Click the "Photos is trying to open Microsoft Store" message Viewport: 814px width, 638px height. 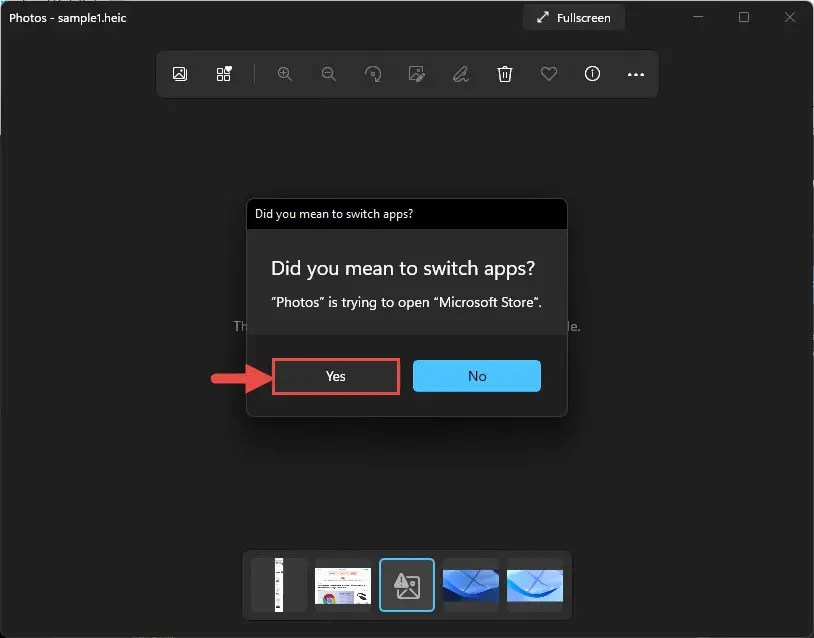pyautogui.click(x=406, y=302)
